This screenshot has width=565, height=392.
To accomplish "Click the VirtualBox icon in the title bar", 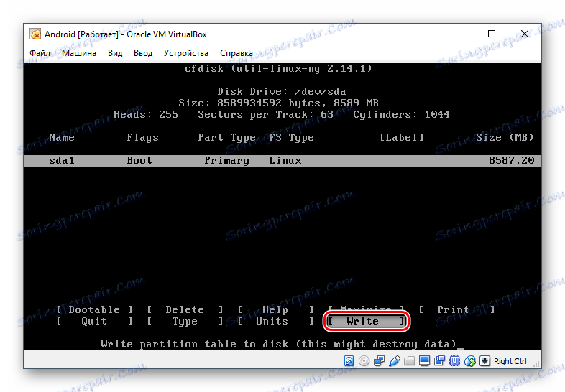I will point(35,34).
